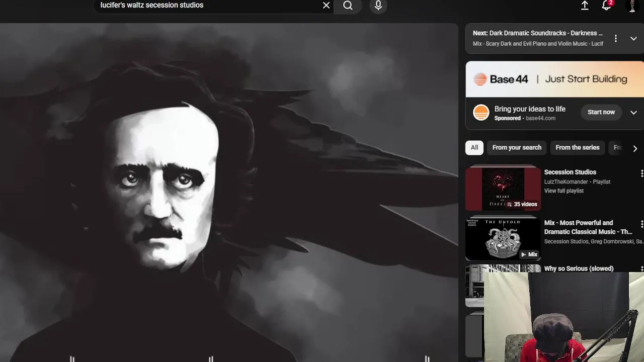Viewport: 644px width, 362px height.
Task: Open the notifications bell
Action: pos(606,6)
